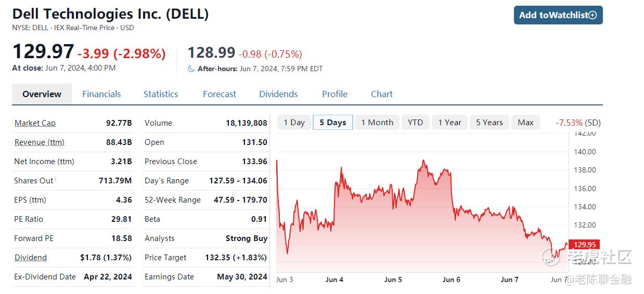Open the Statistics tab
The height and width of the screenshot is (294, 644).
coord(161,94)
